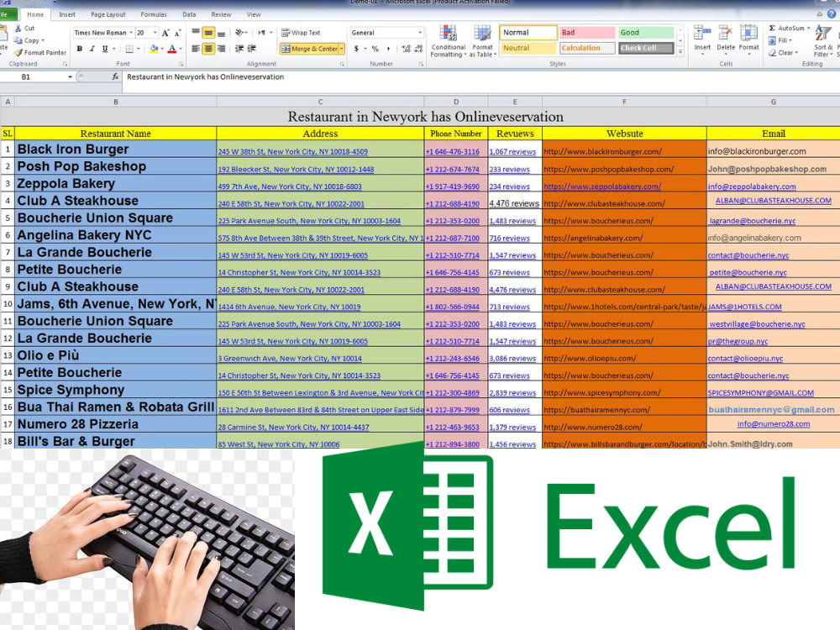Click the Increase Indent icon
The width and height of the screenshot is (840, 630).
tap(251, 49)
